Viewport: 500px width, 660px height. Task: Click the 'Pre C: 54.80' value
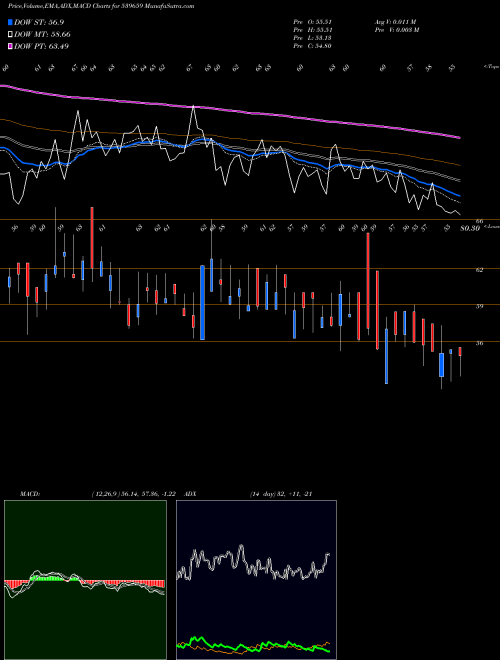click(313, 45)
